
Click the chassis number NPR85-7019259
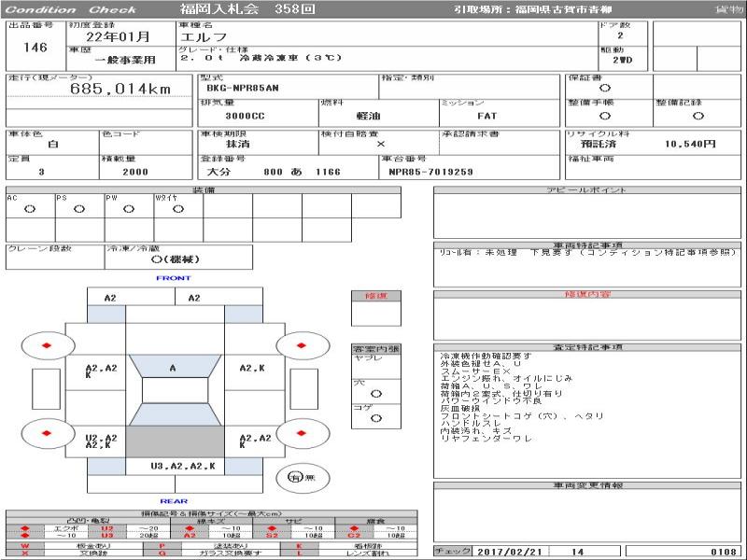[x=430, y=172]
